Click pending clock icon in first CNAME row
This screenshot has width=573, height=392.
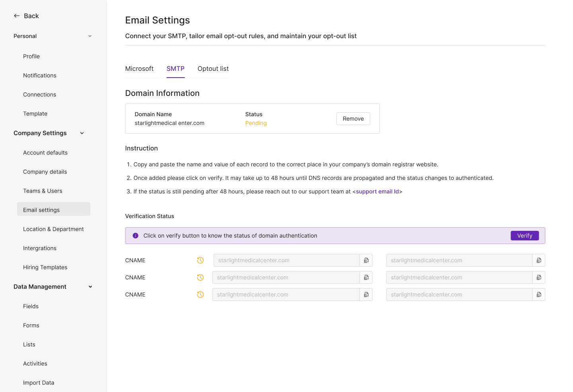pos(201,260)
